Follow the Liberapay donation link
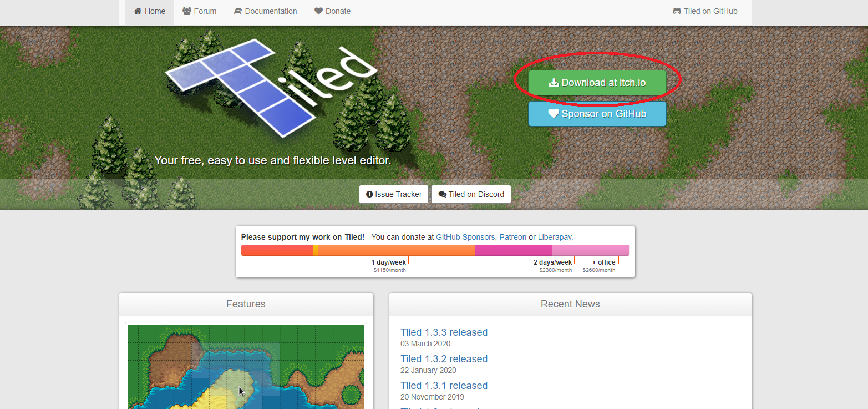The width and height of the screenshot is (868, 409). (x=555, y=237)
